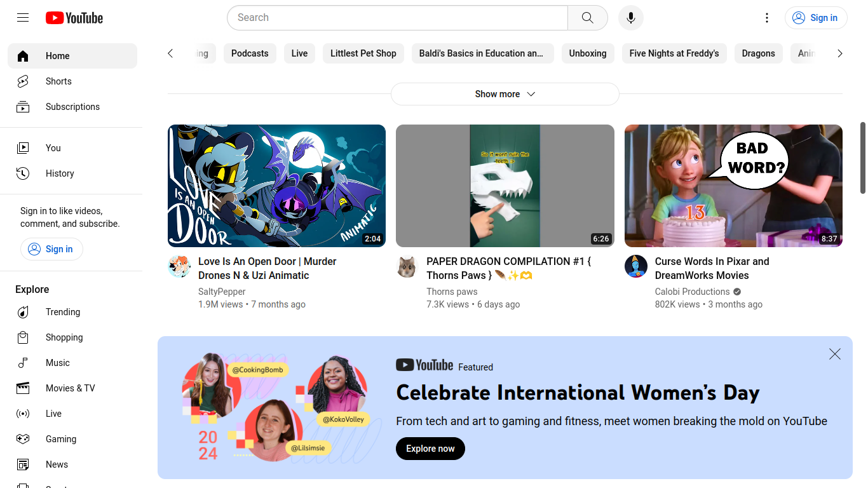Select the Podcasts chip
Image resolution: width=868 pixels, height=488 pixels.
click(250, 53)
